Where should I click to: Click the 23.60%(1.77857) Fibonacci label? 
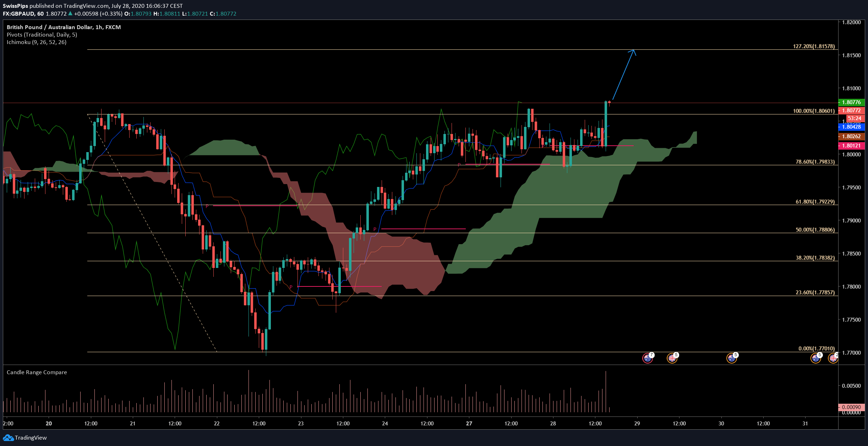tap(815, 292)
